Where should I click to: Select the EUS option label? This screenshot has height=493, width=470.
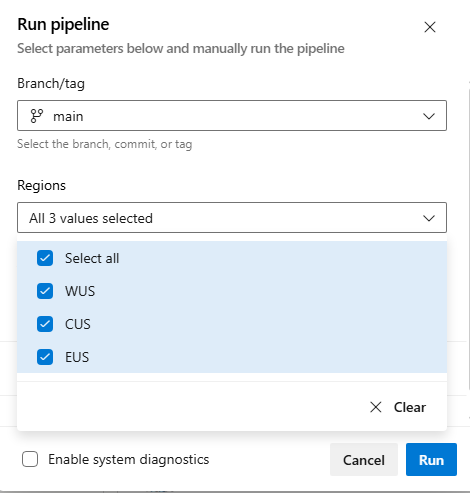click(77, 357)
